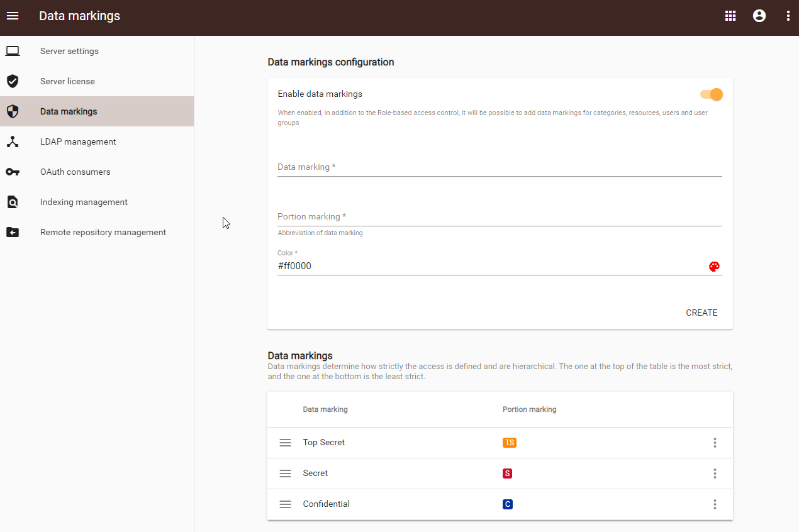799x532 pixels.
Task: Click the Secret row drag handle
Action: (x=285, y=474)
